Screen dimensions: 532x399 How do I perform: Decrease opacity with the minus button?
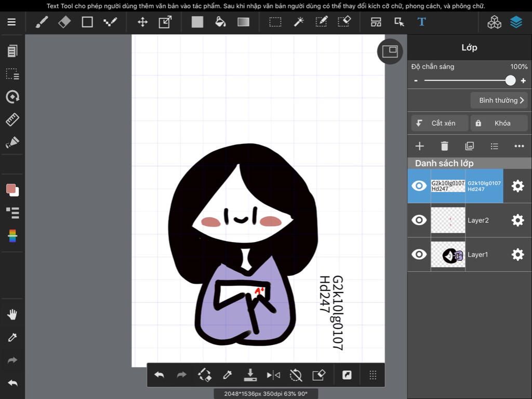416,81
